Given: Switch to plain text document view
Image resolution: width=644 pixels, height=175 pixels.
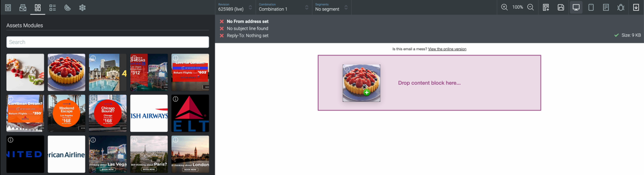Looking at the screenshot, I should [x=606, y=7].
